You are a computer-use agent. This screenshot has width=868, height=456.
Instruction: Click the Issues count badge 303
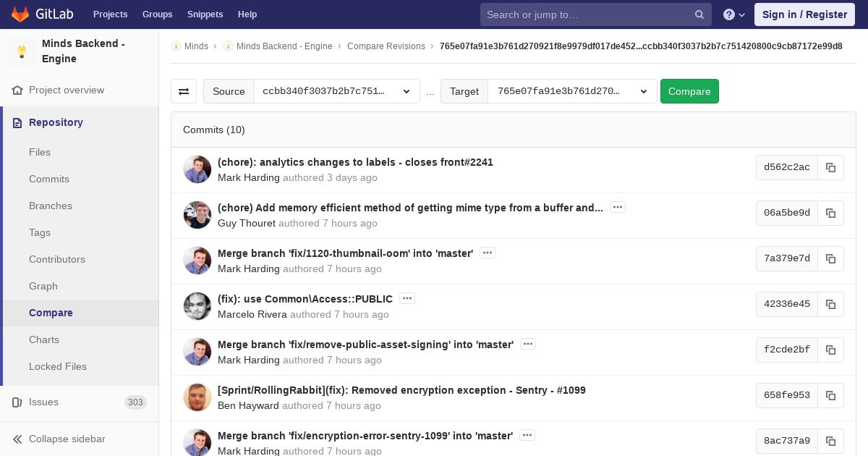135,402
